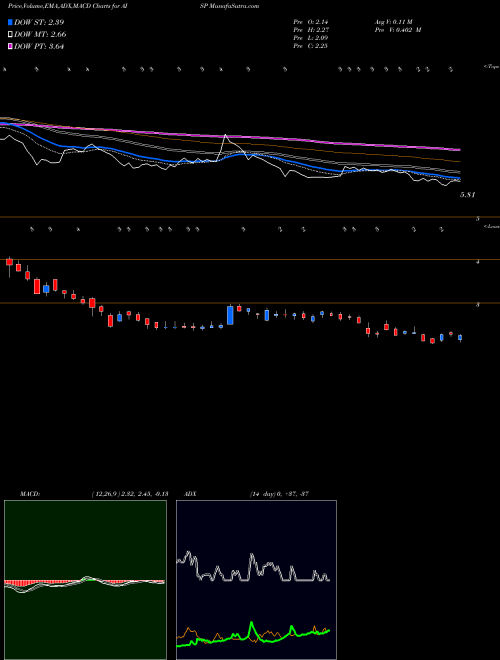The image size is (500, 660).
Task: Click the last blue candlestick at far right
Action: click(x=460, y=338)
